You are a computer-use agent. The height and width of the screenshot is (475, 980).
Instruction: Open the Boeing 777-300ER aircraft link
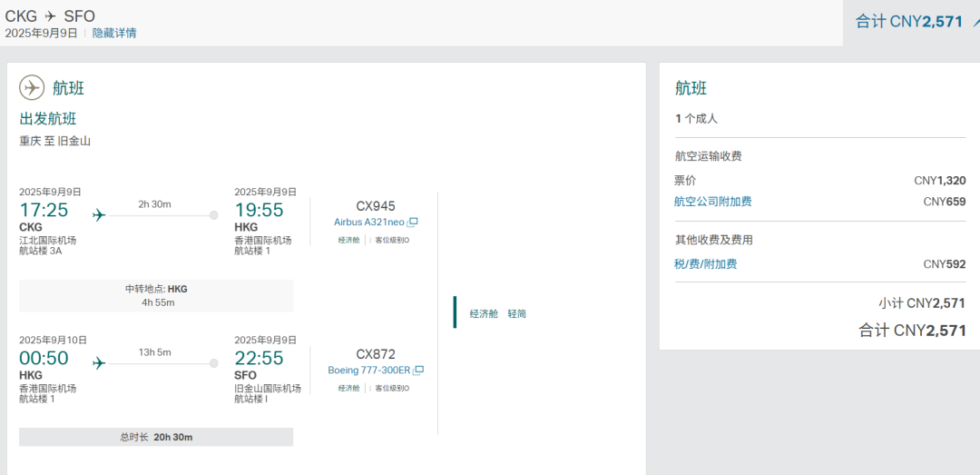tap(369, 371)
